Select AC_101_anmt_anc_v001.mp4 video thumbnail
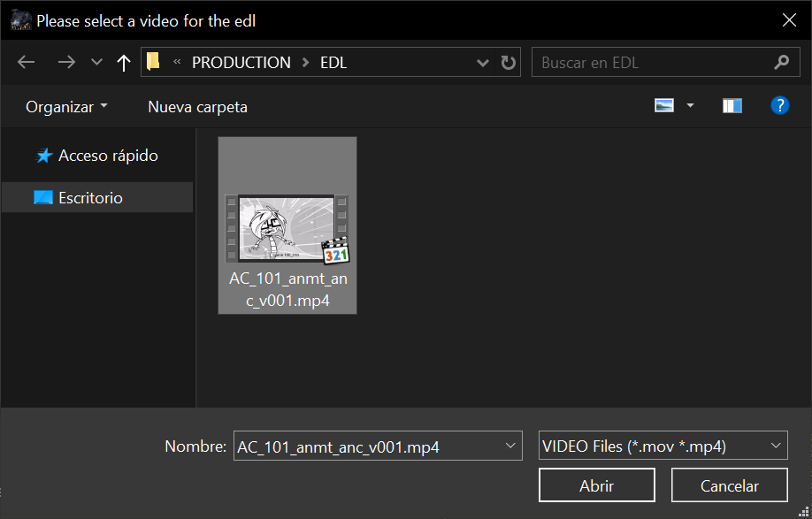Screen dimensions: 812x519 [x=287, y=230]
